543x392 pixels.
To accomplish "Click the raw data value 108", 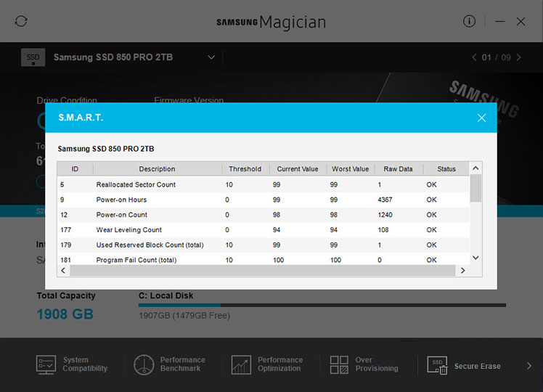I will point(383,230).
